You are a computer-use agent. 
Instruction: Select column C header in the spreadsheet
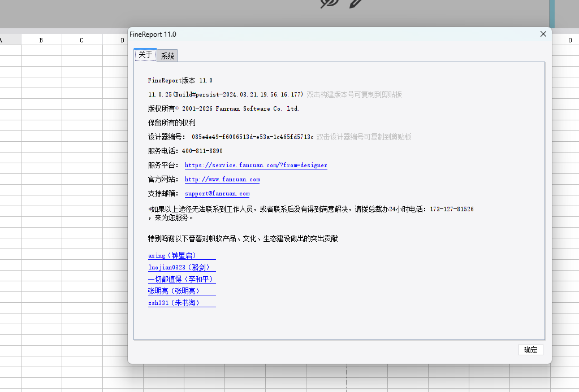82,40
